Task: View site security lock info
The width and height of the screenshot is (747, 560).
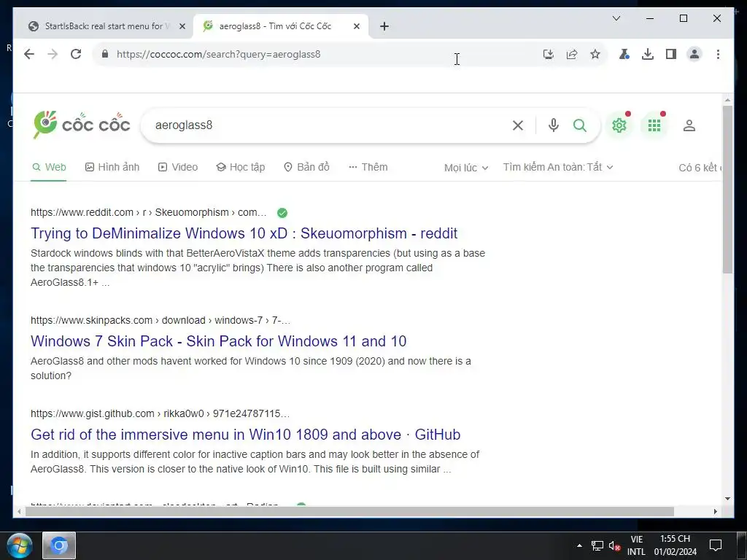Action: click(105, 54)
